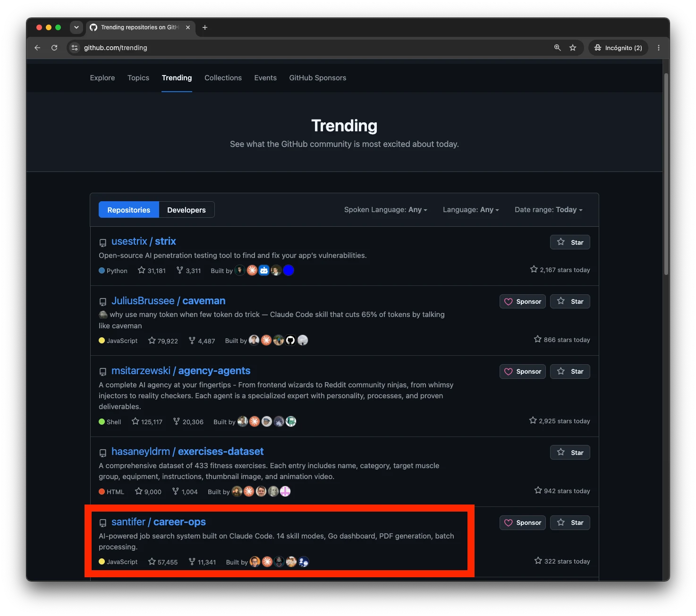Click the solid blue contributor avatar for strix
Viewport: 696px width, 616px height.
click(289, 270)
